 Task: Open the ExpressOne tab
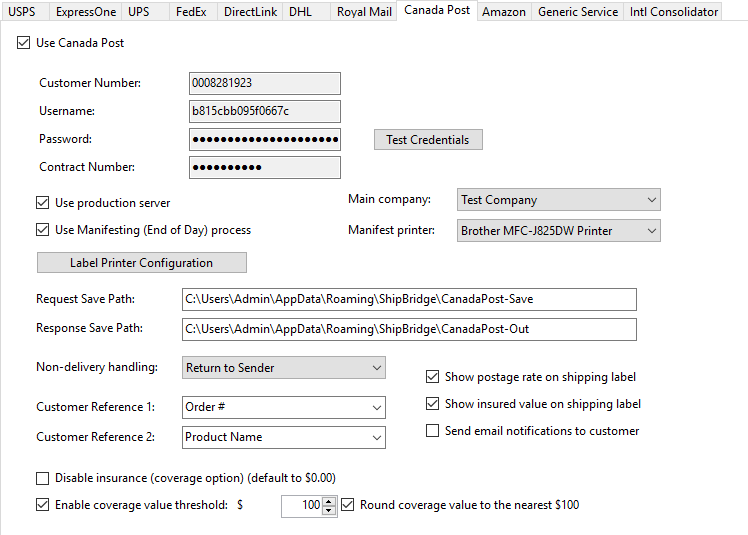point(86,11)
